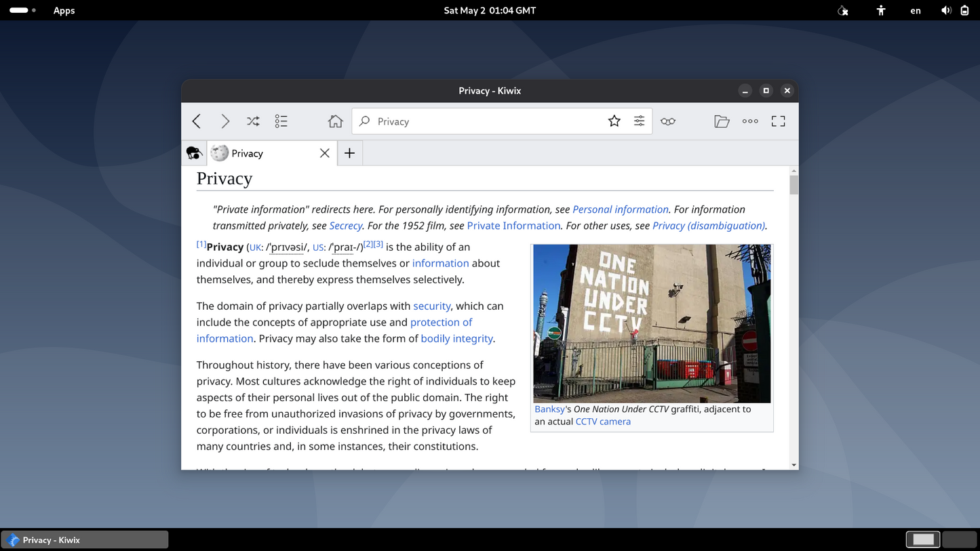The image size is (980, 551).
Task: Open the 'security' link
Action: click(432, 306)
